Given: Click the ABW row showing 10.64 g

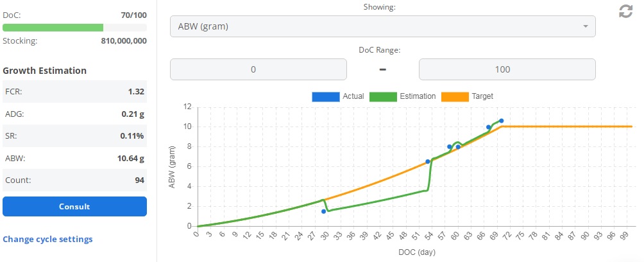Looking at the screenshot, I should 74,159.
